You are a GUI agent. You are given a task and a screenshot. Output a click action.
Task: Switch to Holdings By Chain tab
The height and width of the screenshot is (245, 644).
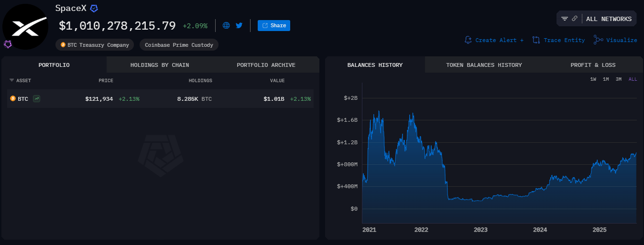pyautogui.click(x=160, y=65)
